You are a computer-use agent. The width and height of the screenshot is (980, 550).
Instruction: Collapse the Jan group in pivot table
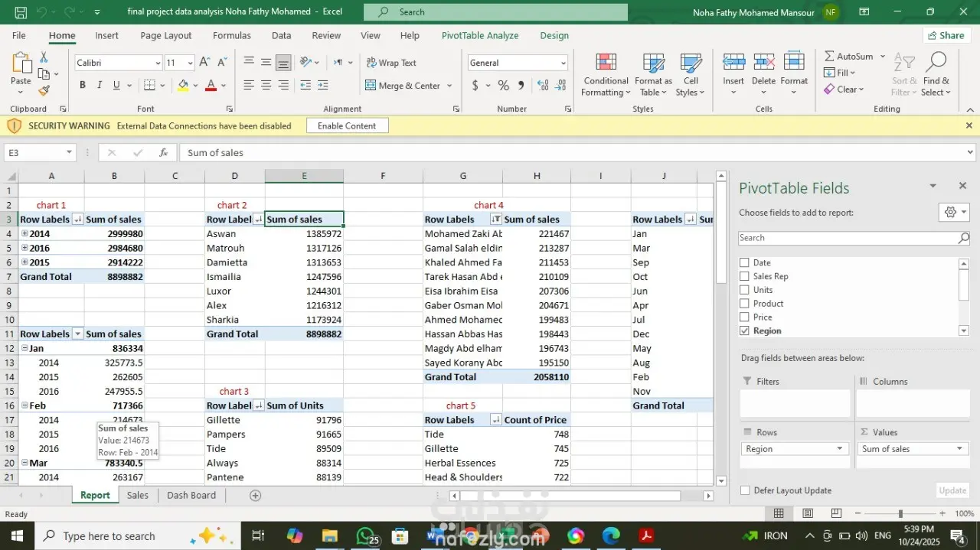(x=24, y=348)
